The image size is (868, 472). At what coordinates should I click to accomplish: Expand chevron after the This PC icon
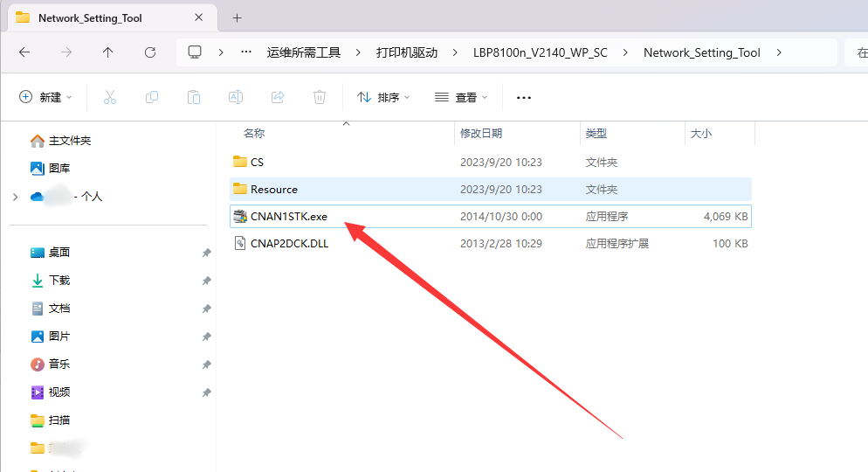(221, 52)
